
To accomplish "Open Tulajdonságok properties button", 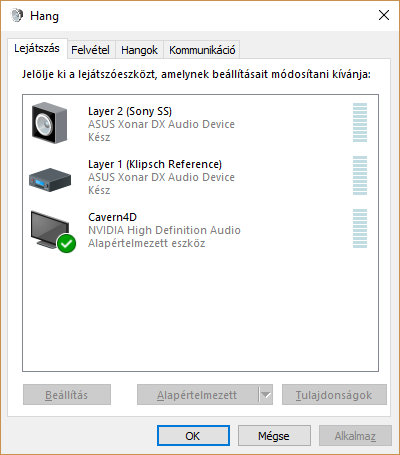I will 334,395.
